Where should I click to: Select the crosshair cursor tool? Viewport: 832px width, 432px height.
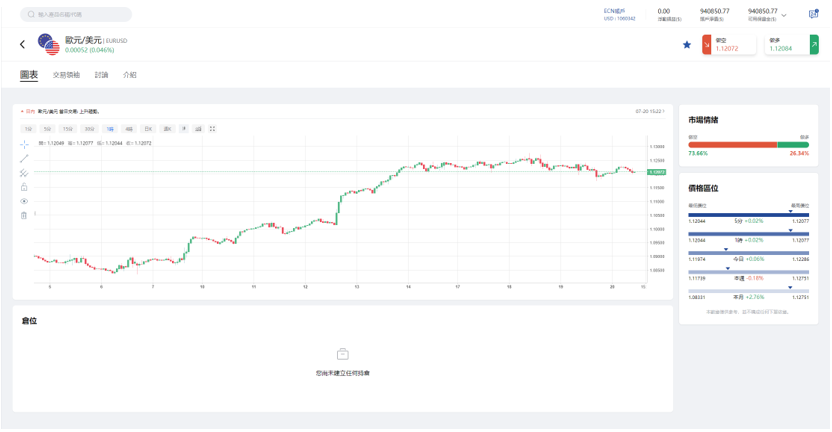coord(24,145)
